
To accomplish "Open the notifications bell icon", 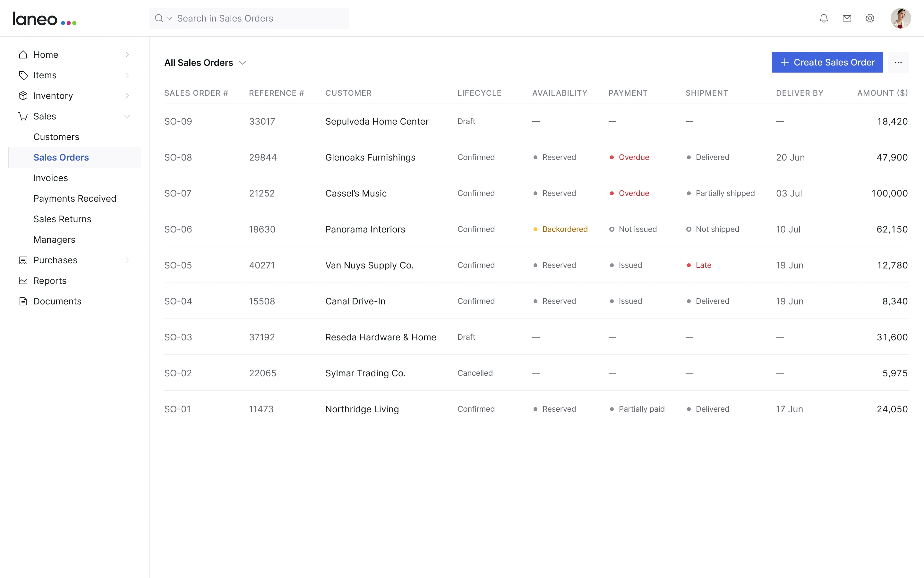I will (x=824, y=18).
